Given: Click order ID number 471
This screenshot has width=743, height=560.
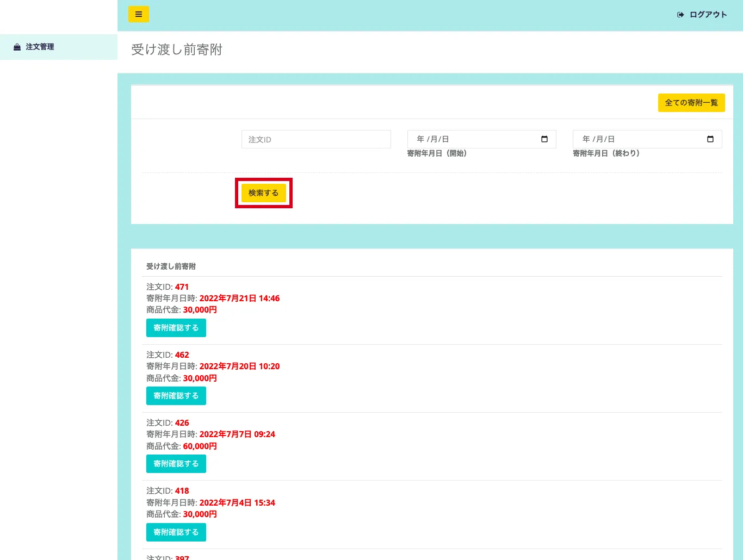Looking at the screenshot, I should click(x=182, y=287).
